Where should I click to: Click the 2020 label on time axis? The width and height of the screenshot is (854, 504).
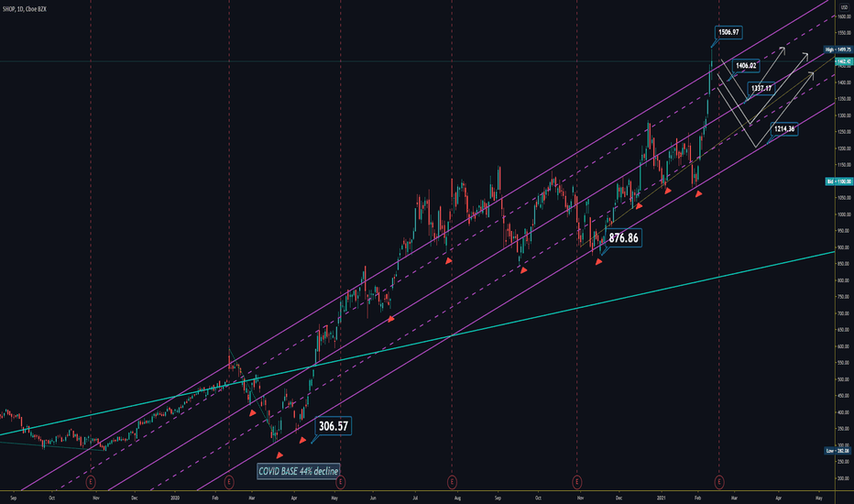point(175,498)
